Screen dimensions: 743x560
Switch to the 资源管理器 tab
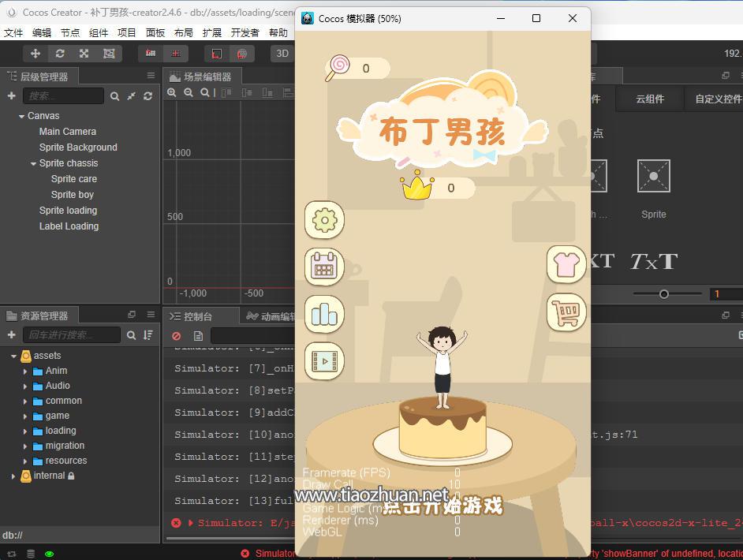coord(39,315)
